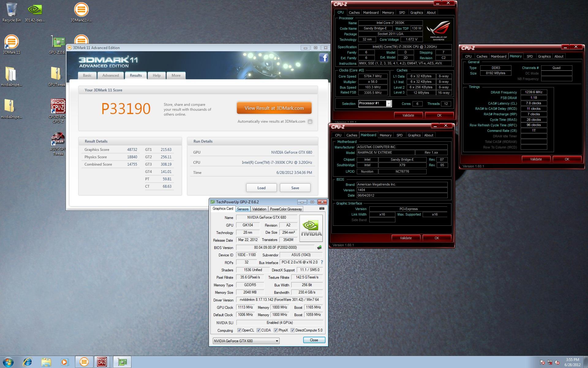588x368 pixels.
Task: Open the Validation tab in GPU-Z
Action: pyautogui.click(x=259, y=209)
